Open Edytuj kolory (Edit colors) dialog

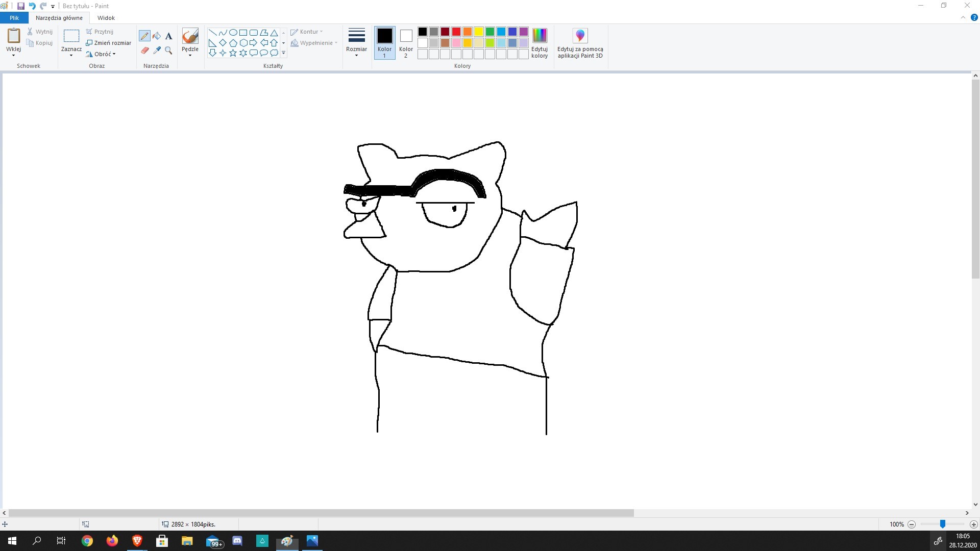[x=540, y=43]
